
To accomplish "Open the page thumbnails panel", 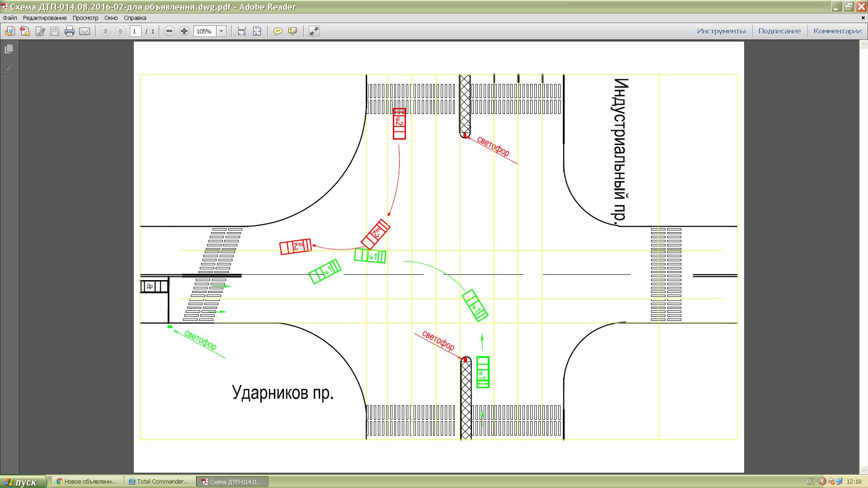I will click(x=9, y=49).
